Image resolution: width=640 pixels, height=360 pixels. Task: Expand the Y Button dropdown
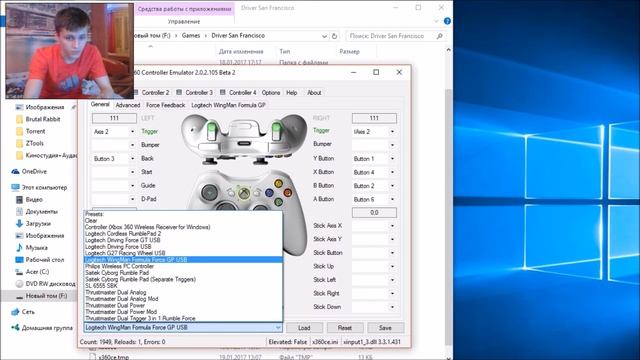pos(392,158)
